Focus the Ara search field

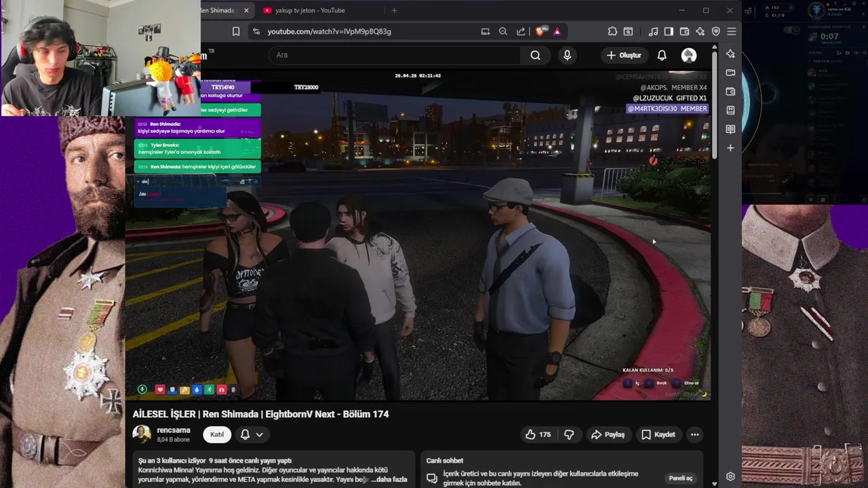[395, 55]
